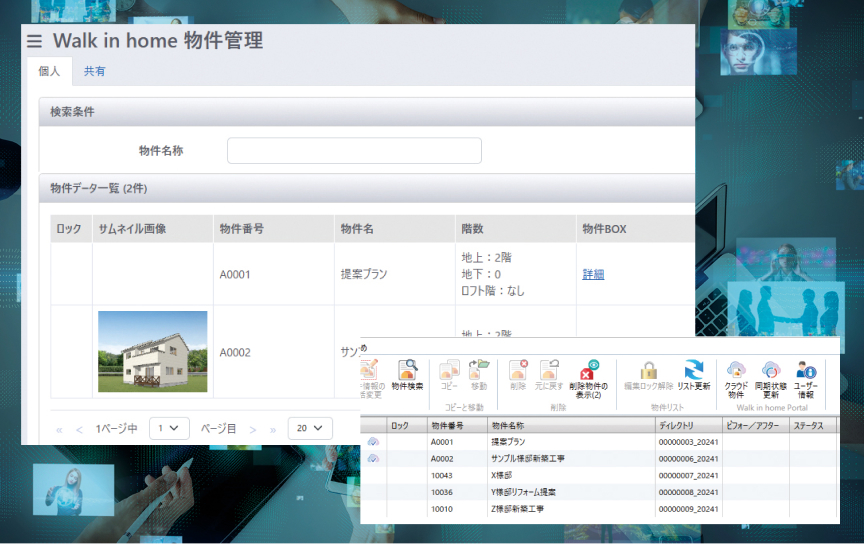Click directory 00000009_20241 cell

click(688, 509)
